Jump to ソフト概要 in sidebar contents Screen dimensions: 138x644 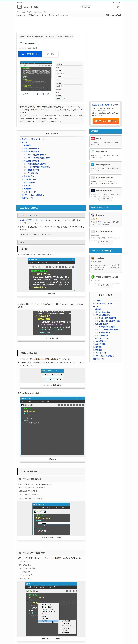tap(97, 301)
